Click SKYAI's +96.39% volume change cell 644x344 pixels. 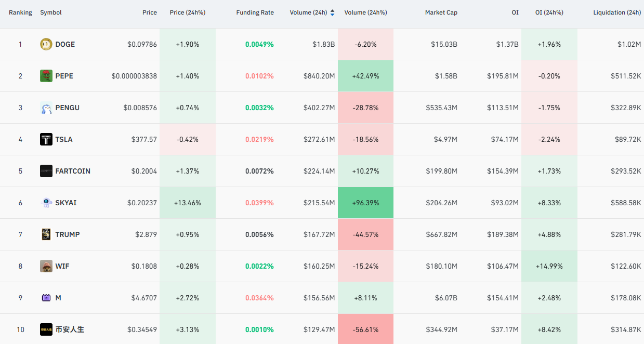click(365, 203)
